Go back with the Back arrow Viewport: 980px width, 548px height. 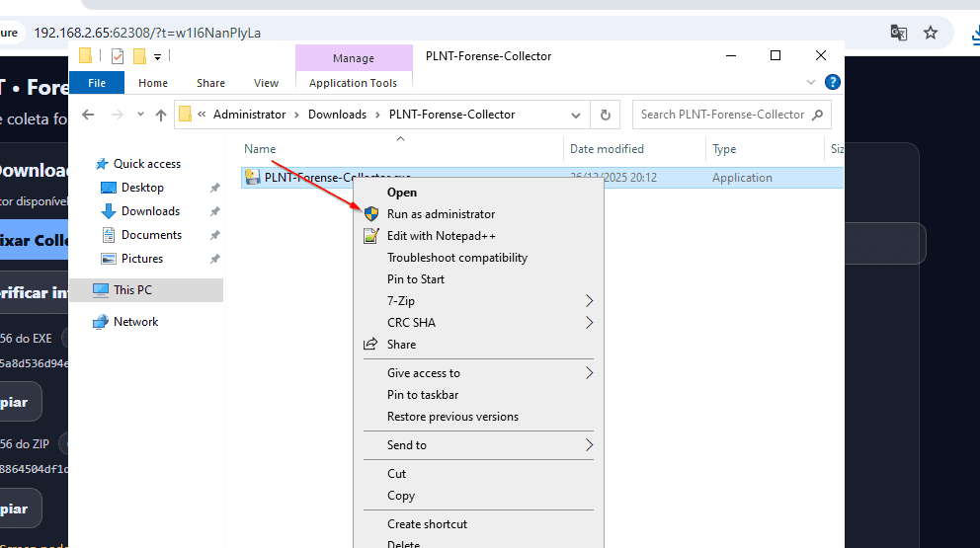coord(88,115)
